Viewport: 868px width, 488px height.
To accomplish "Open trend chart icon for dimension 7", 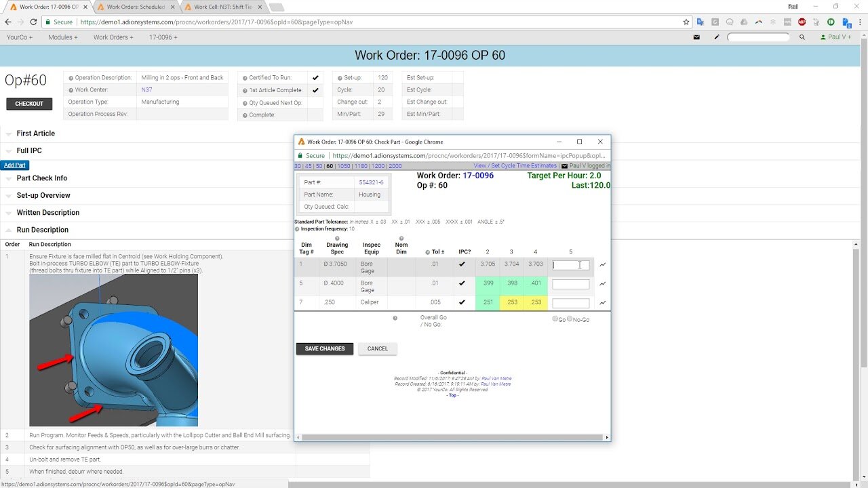I will click(x=603, y=303).
